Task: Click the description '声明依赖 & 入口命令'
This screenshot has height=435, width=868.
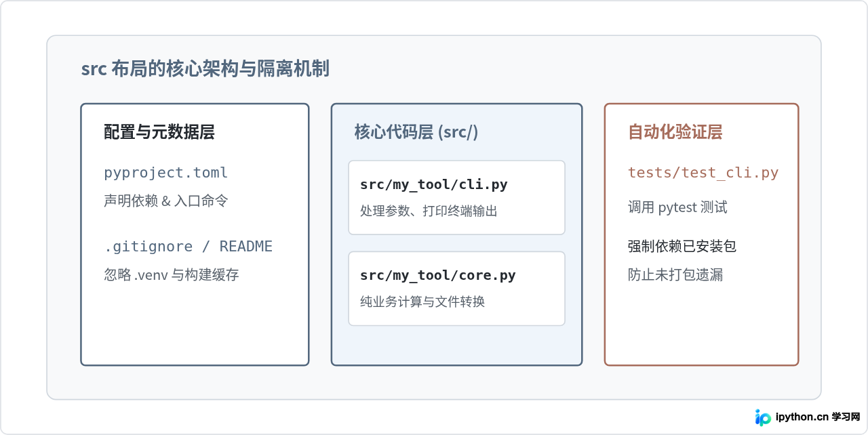Action: coord(166,201)
